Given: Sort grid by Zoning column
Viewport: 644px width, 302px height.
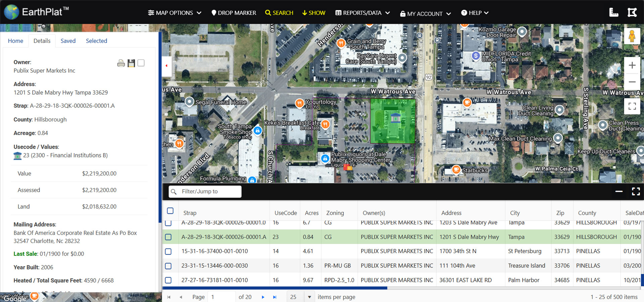Looking at the screenshot, I should 335,213.
